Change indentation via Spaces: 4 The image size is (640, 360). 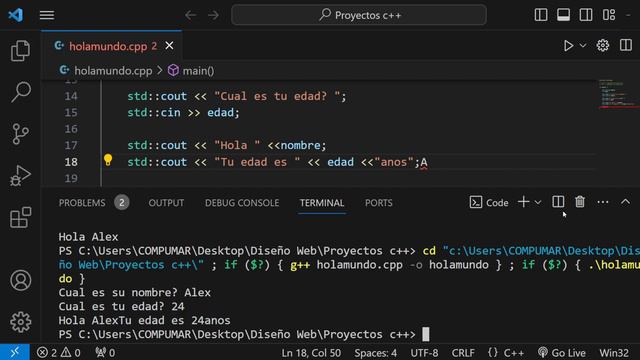(376, 353)
